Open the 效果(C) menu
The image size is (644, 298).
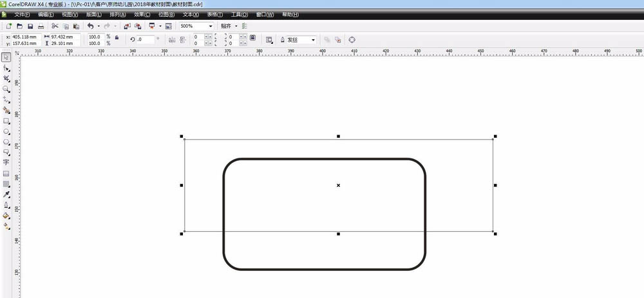click(142, 14)
